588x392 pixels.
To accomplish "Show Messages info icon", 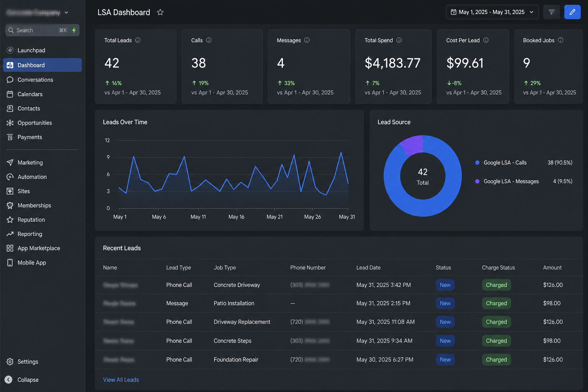I will click(x=307, y=40).
